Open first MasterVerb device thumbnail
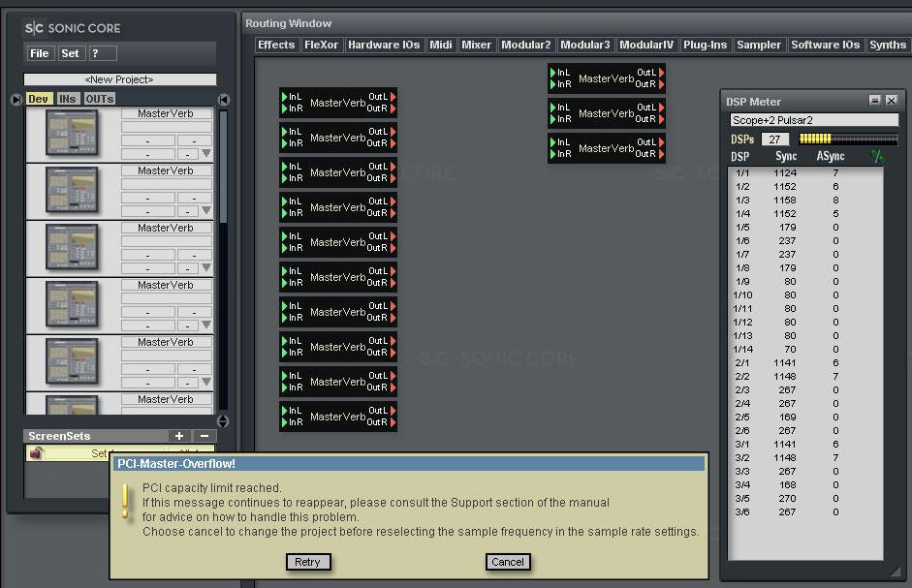 [72, 133]
